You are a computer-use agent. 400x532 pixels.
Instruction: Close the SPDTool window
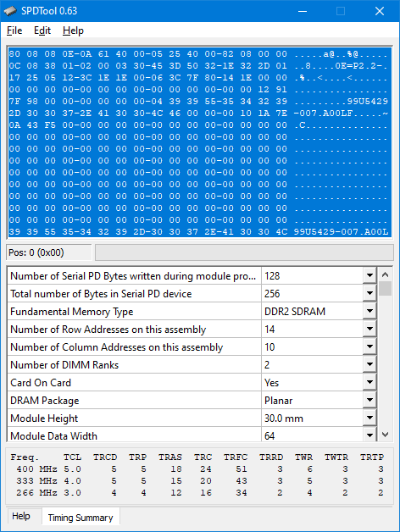tap(380, 11)
